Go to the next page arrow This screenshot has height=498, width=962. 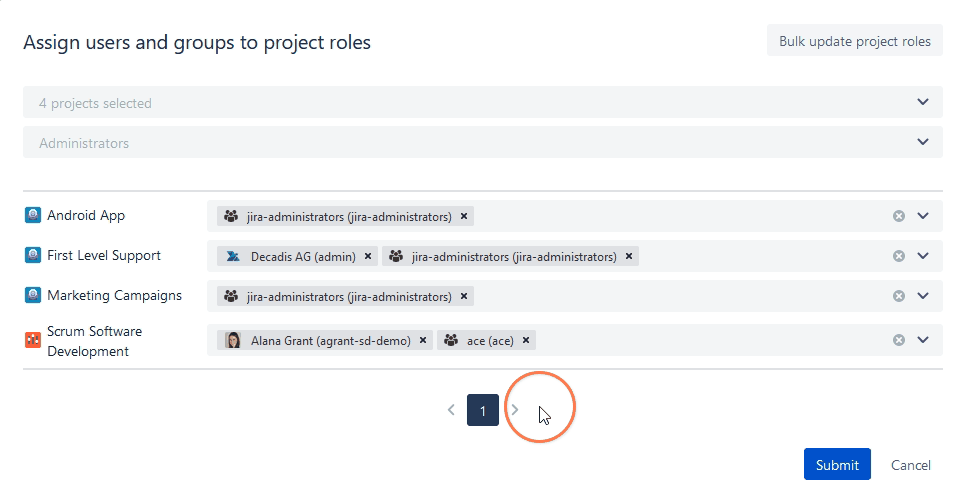tap(515, 410)
